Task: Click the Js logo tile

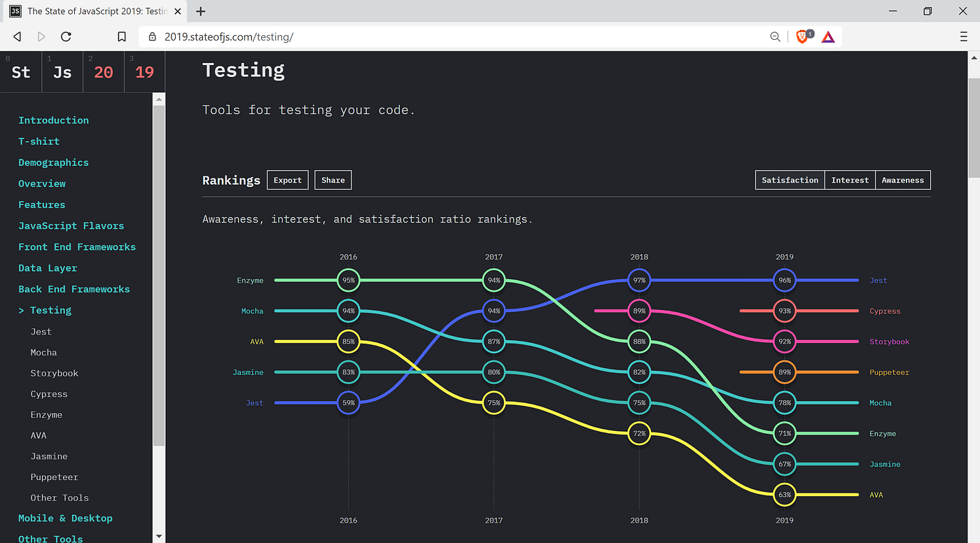Action: pyautogui.click(x=62, y=72)
